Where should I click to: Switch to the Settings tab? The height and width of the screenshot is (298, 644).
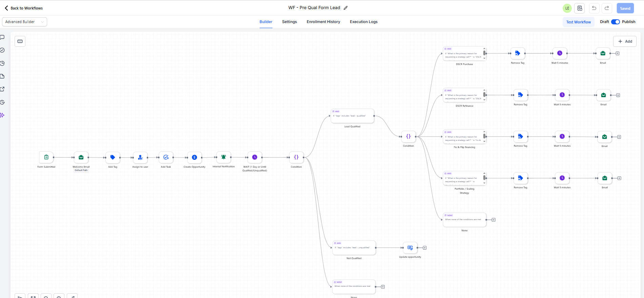[289, 22]
